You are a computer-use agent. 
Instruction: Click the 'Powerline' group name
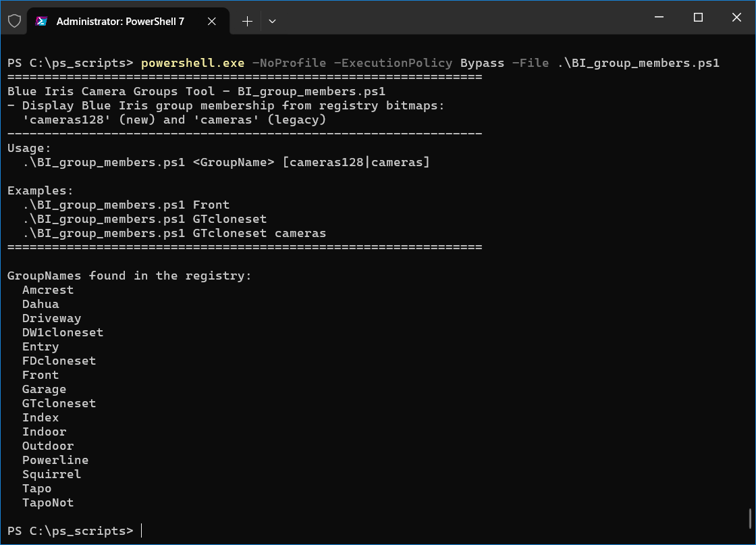55,460
